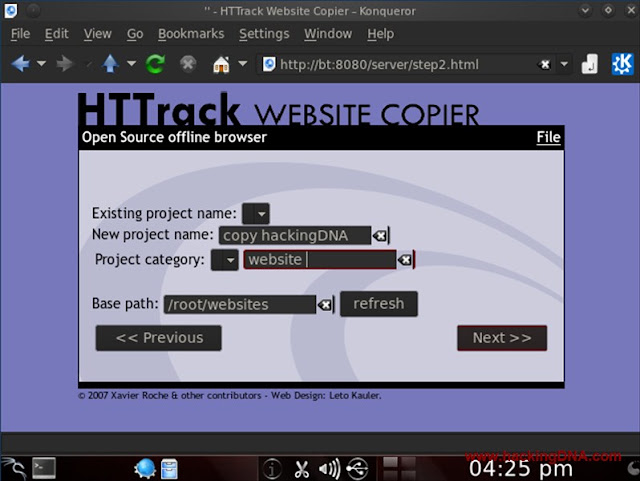Click the grey forward arrow
The image size is (640, 481).
pos(64,64)
